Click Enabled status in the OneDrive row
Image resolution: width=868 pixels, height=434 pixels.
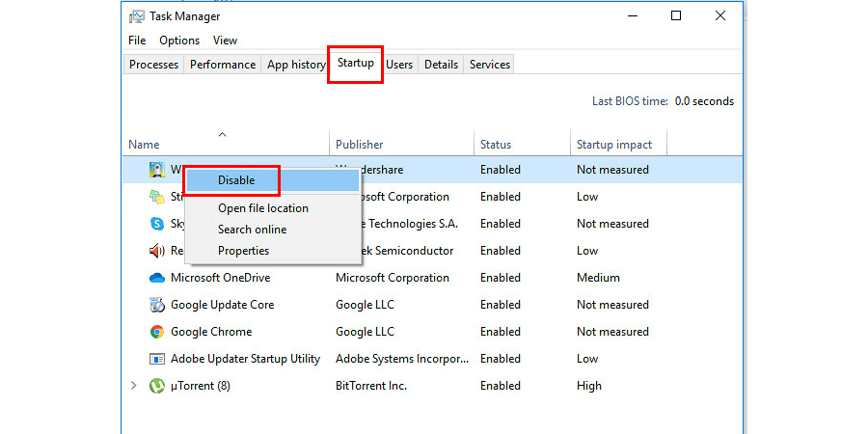501,278
